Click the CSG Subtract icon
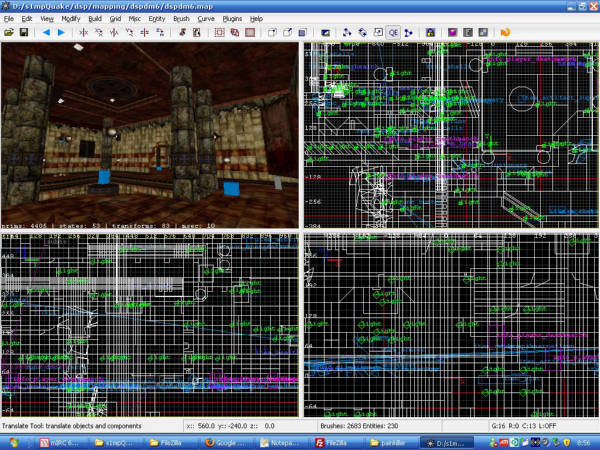The image size is (600, 450). pos(272,33)
